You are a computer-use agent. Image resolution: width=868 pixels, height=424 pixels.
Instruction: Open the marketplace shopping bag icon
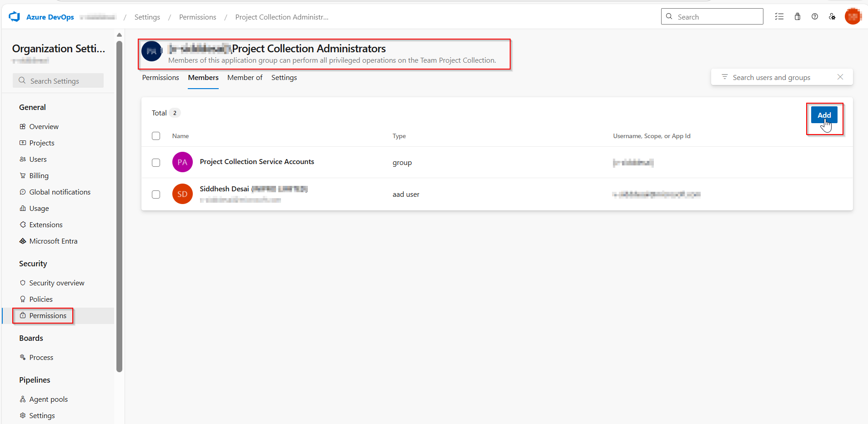(798, 17)
